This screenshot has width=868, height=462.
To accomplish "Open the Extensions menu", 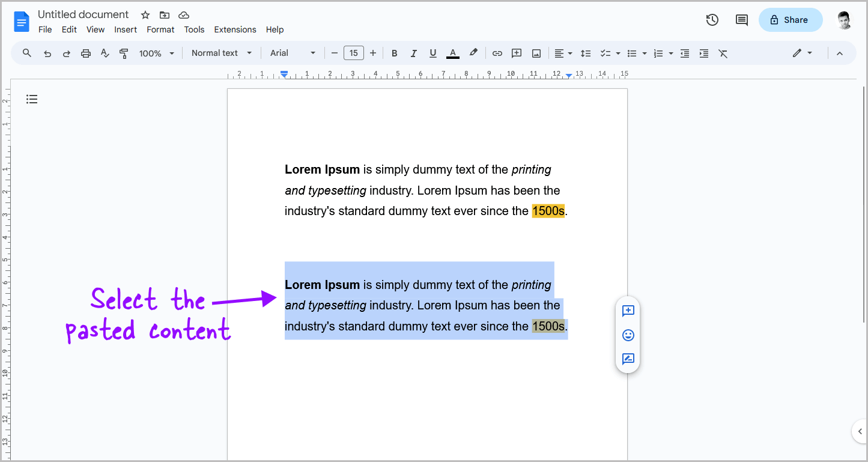I will (x=235, y=29).
